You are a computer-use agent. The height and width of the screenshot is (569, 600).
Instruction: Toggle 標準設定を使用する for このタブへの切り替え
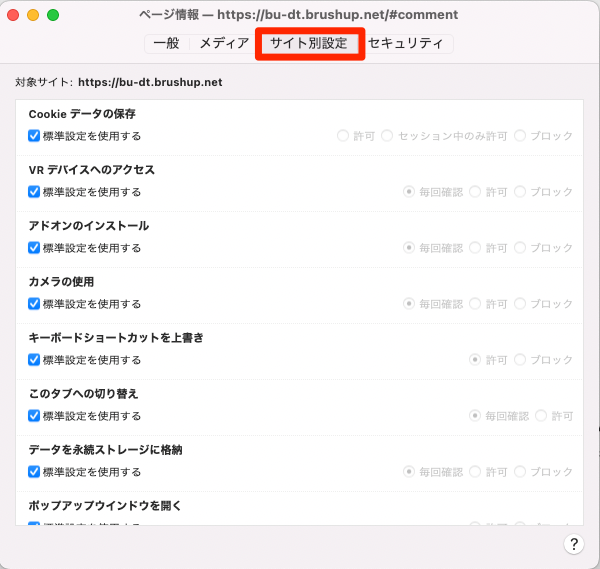[35, 416]
